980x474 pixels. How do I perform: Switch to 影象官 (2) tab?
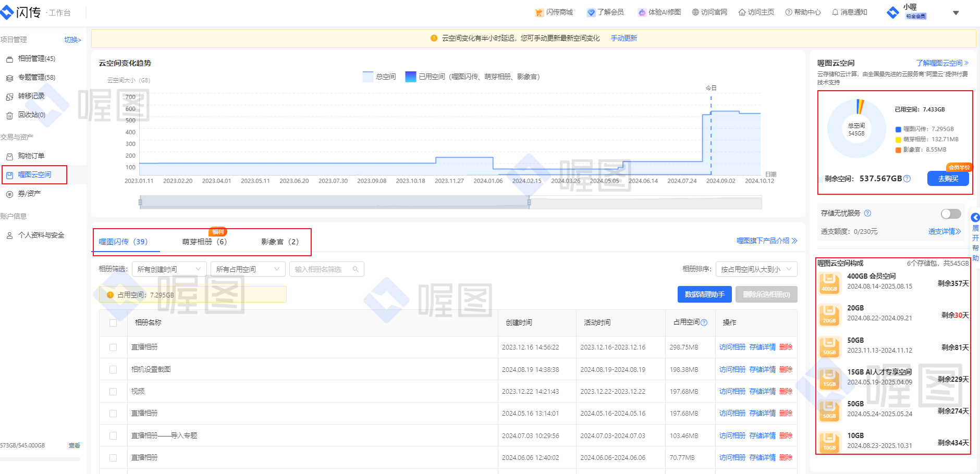(280, 242)
